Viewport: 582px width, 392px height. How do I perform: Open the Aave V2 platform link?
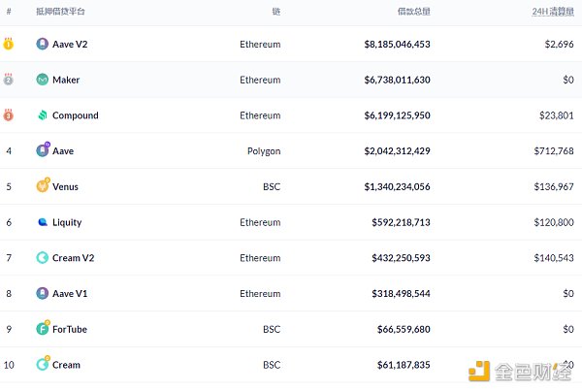70,44
